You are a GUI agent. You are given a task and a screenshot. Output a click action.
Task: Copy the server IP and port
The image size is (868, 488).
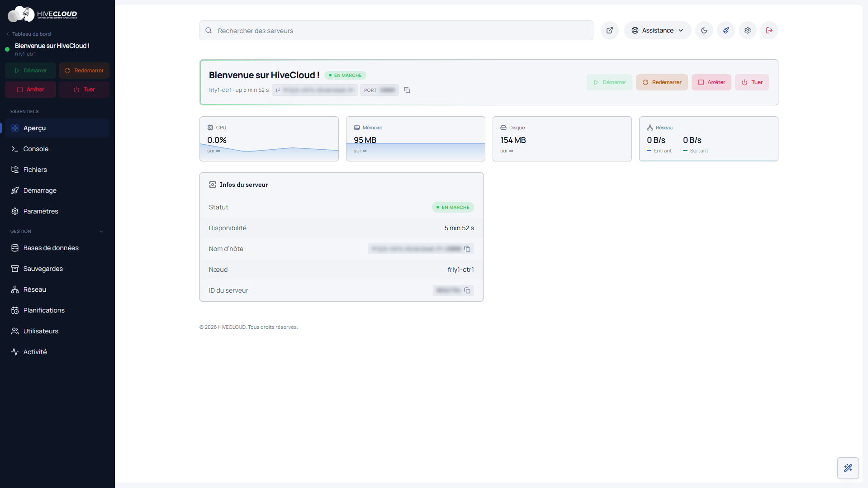[x=407, y=90]
